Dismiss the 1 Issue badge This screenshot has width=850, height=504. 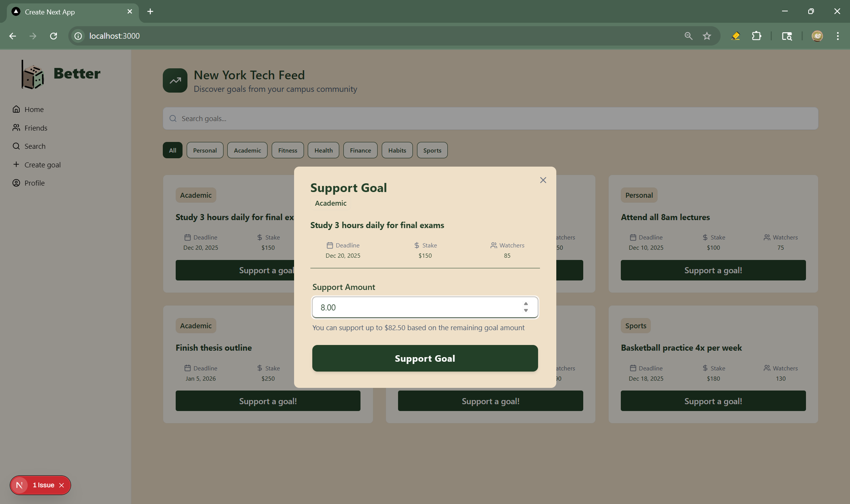(x=61, y=485)
